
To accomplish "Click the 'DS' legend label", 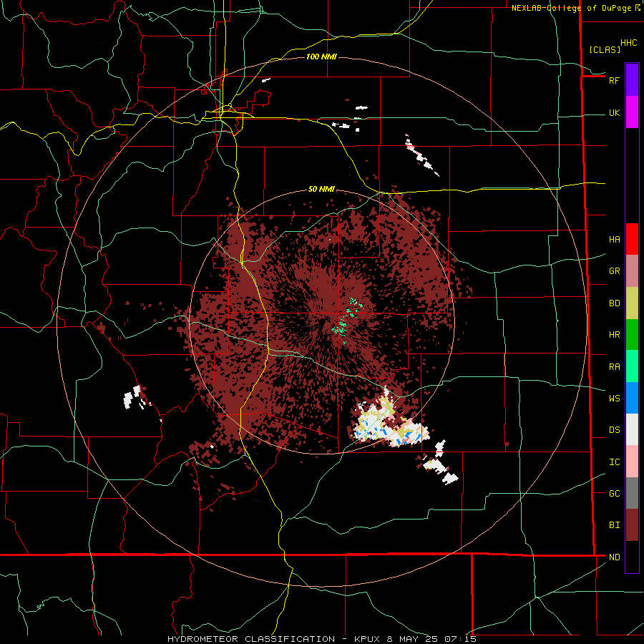I will pos(614,430).
